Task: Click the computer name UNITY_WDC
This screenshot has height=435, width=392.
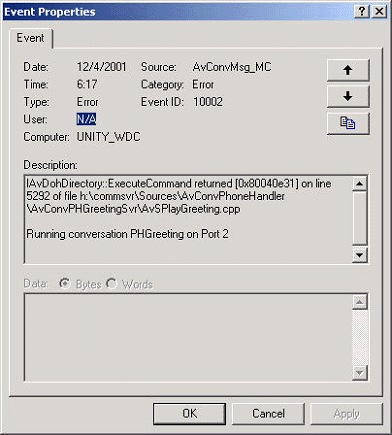Action: (x=109, y=137)
